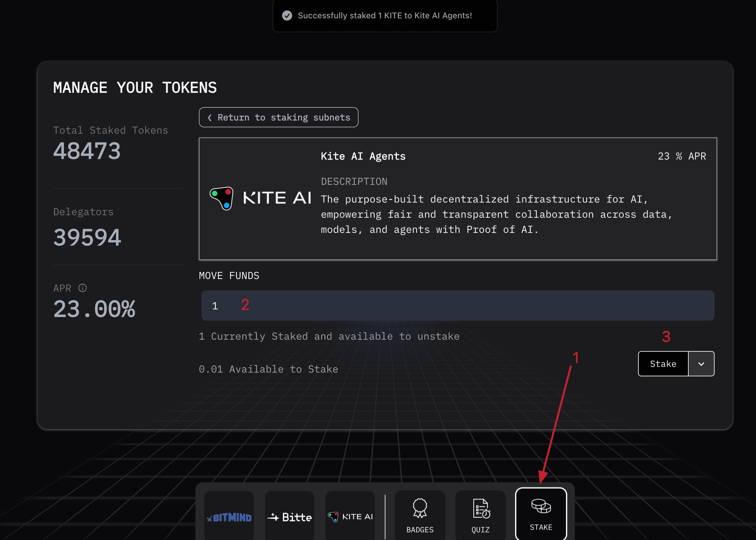
Task: Click the success checkmark icon in toast
Action: [287, 15]
